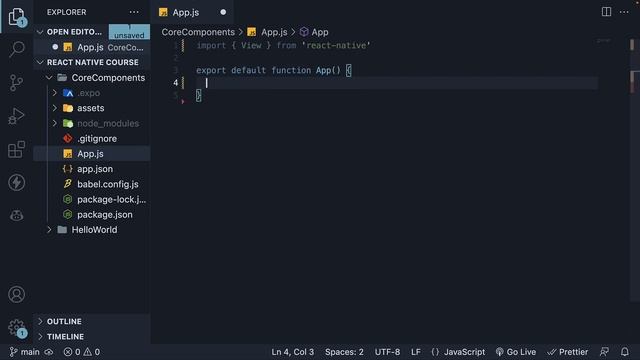Click the cat face icon in activity bar

tap(16, 215)
